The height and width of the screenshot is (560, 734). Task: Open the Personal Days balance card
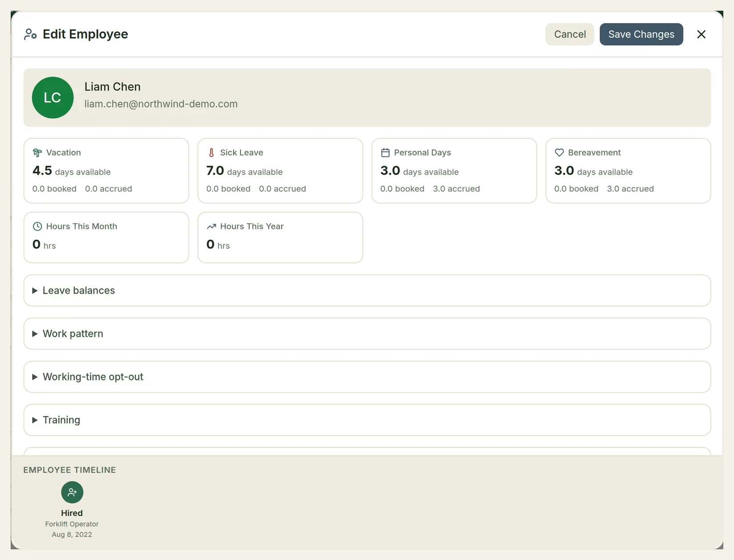[x=454, y=171]
